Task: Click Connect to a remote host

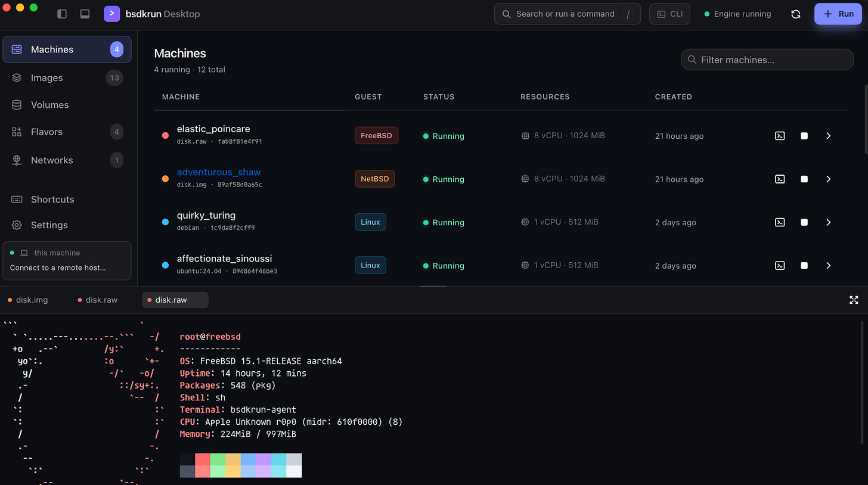Action: click(58, 268)
